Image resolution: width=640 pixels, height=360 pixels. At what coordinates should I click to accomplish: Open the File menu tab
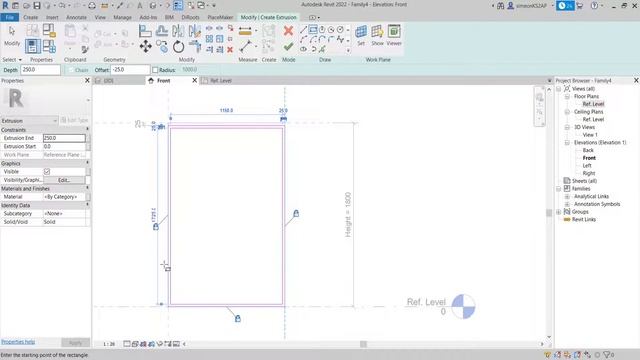pos(10,18)
